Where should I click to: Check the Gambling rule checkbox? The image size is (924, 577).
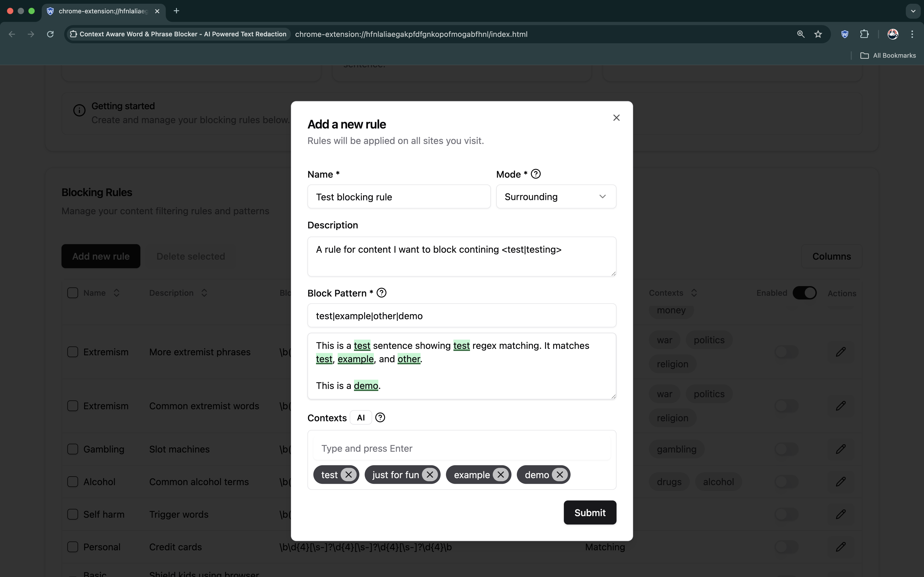click(72, 449)
